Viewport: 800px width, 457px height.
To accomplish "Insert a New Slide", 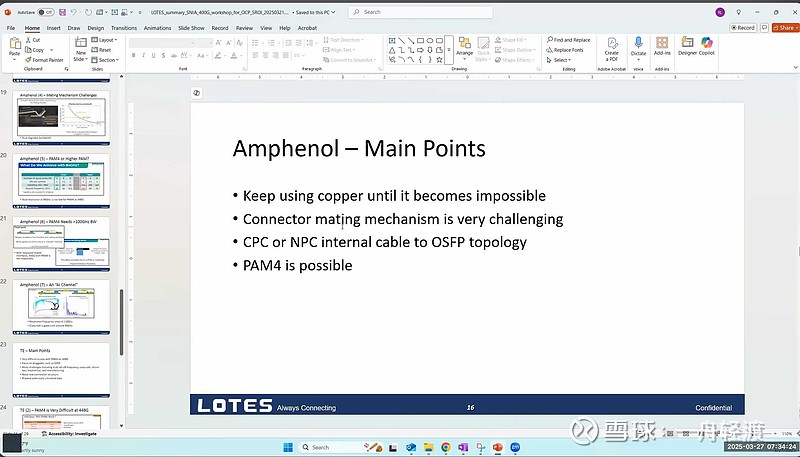I will pos(81,49).
